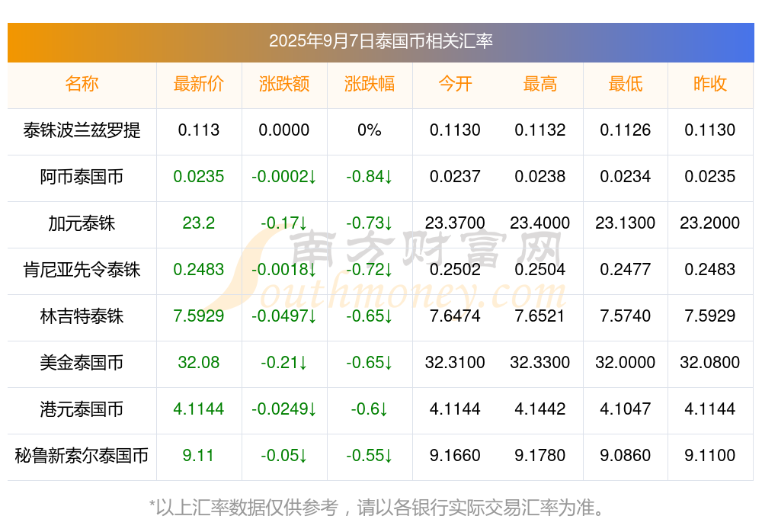Click the 2025年9月7日泰国币相关汇率 title banner
This screenshot has width=762, height=532.
[x=381, y=43]
